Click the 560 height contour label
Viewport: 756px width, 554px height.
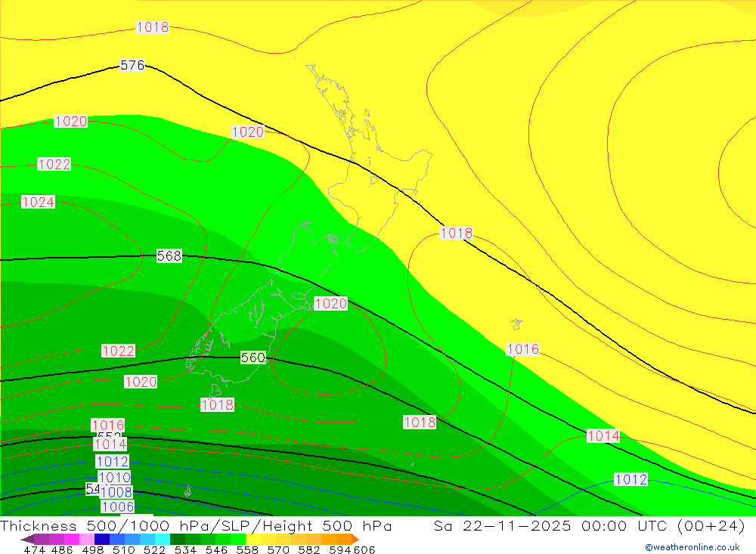pos(253,357)
